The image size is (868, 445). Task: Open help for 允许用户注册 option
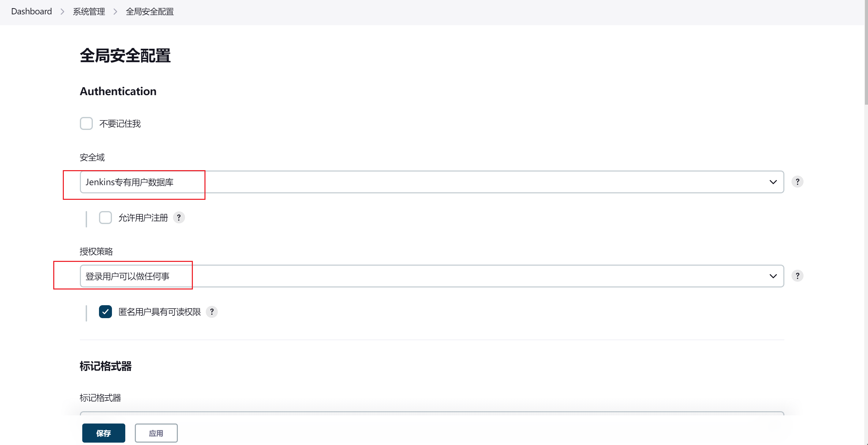tap(179, 218)
